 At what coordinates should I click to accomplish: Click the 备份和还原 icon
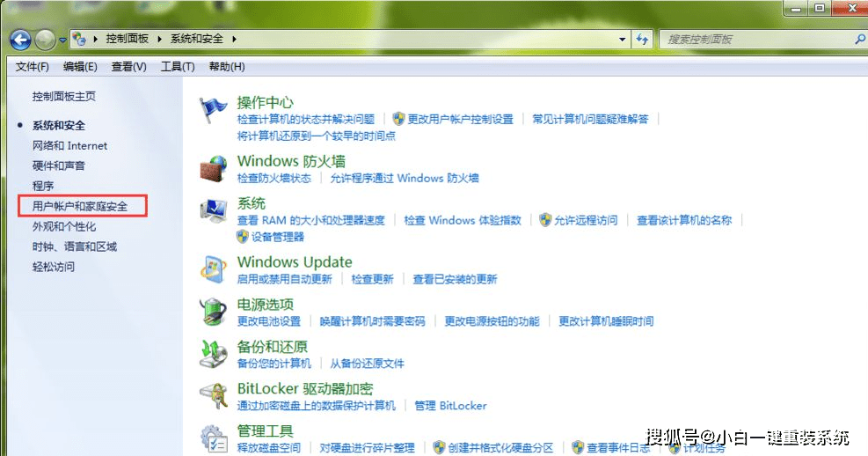tap(214, 354)
